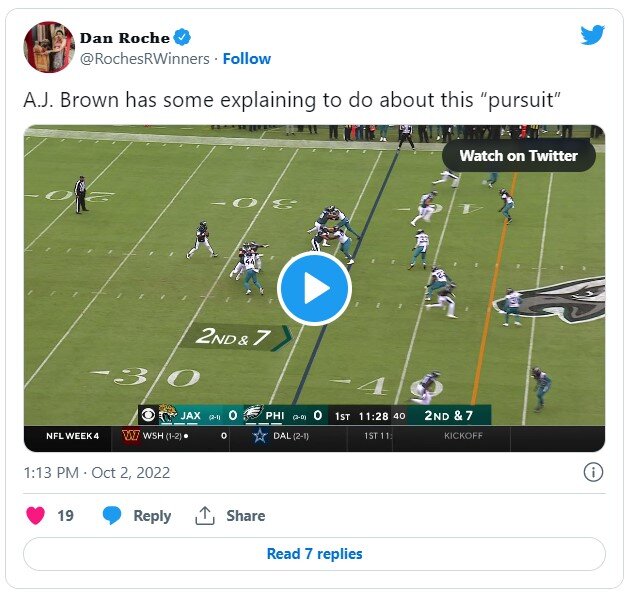Screen dimensions: 628x595
Task: Click the 1:13 PM Oct 2, 2022 timestamp
Action: (97, 473)
